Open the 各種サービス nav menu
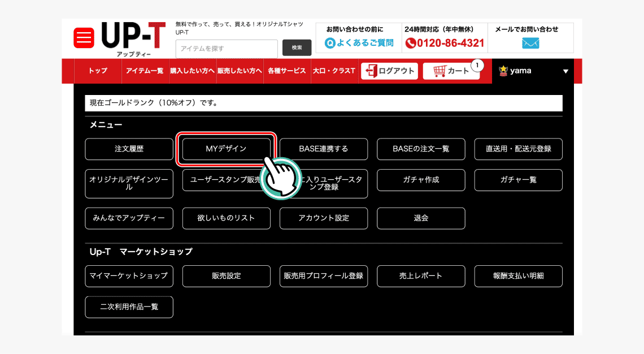 coord(287,71)
